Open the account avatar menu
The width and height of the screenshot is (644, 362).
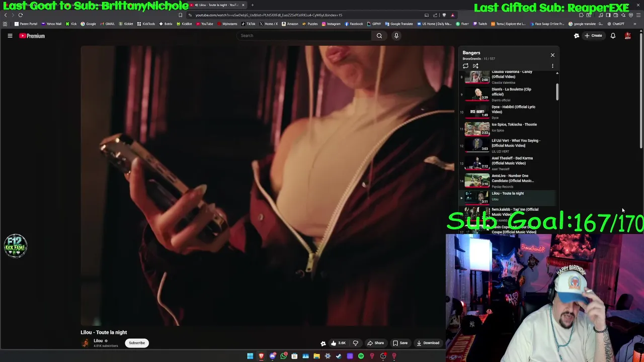tap(628, 36)
